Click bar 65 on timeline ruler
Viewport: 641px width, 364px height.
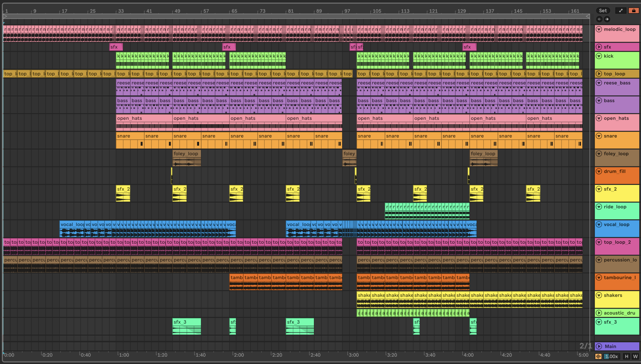(234, 11)
